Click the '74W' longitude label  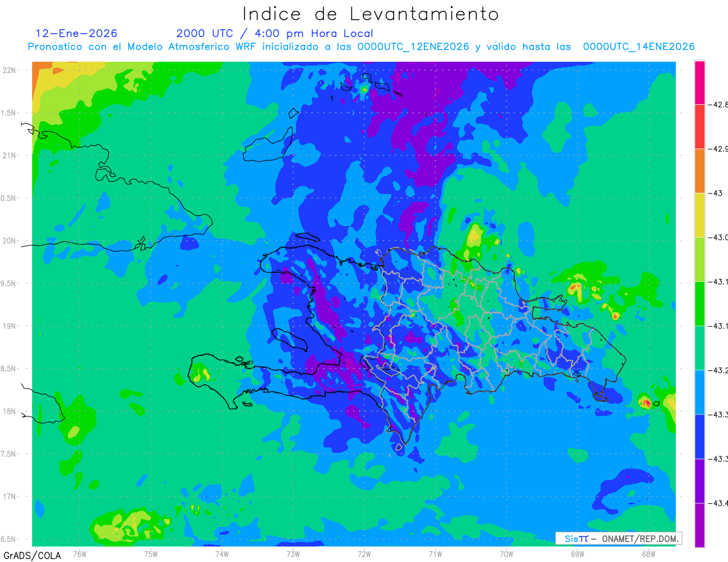point(222,554)
